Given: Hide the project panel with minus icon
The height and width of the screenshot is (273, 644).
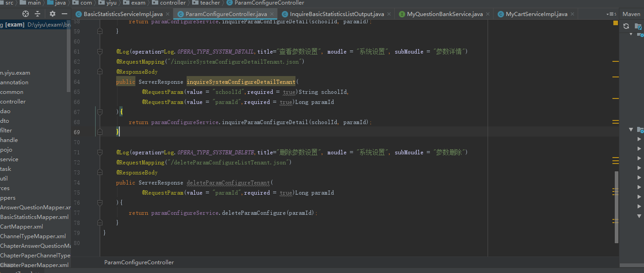Looking at the screenshot, I should click(x=64, y=14).
